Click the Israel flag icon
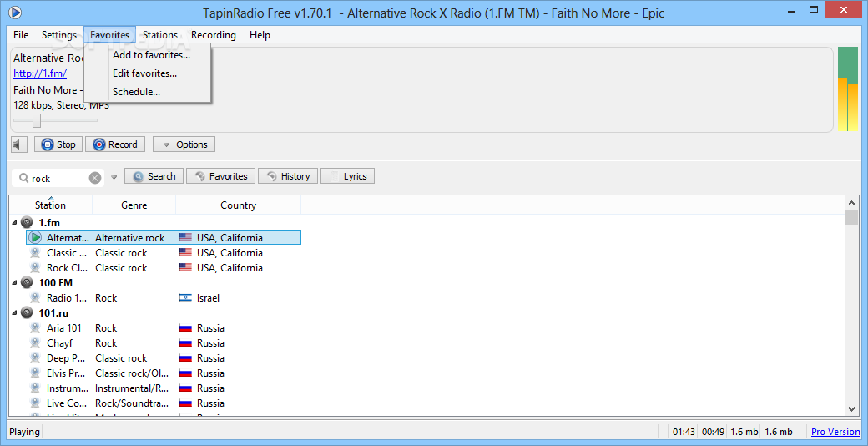The height and width of the screenshot is (446, 868). pyautogui.click(x=185, y=298)
